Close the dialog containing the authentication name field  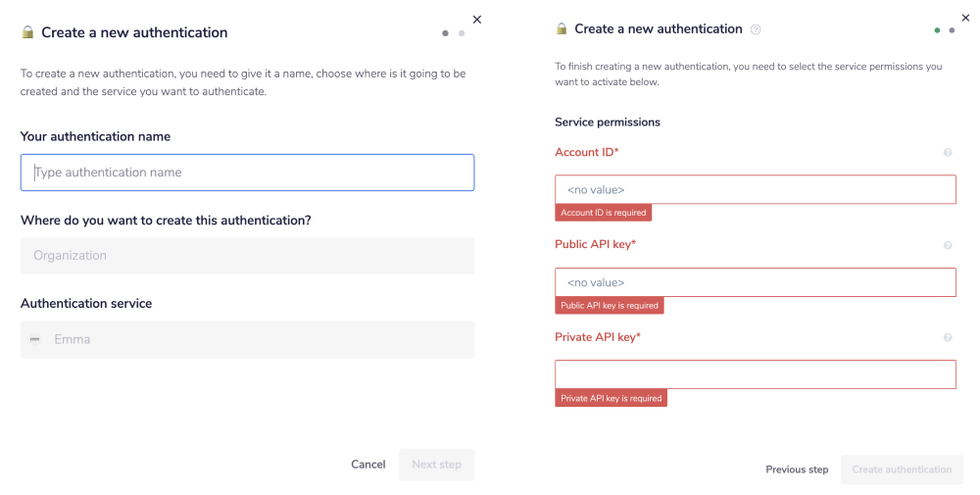click(477, 19)
